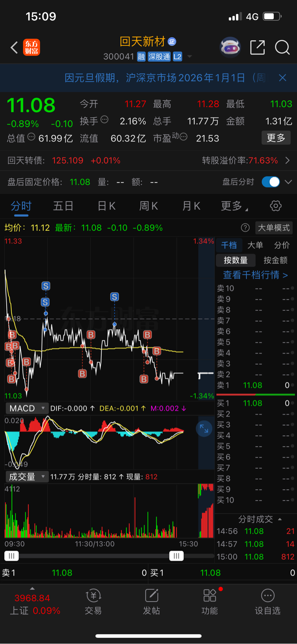
Task: Tap the L2 badge
Action: click(x=178, y=57)
